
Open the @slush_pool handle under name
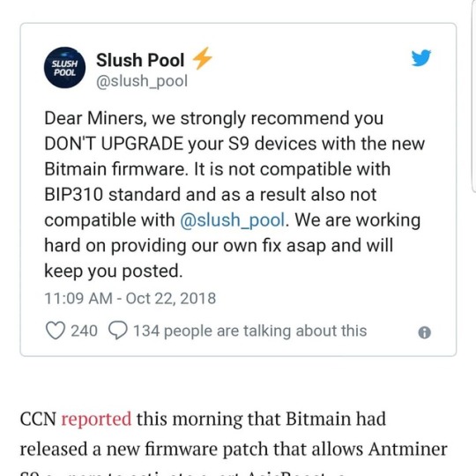click(x=142, y=81)
